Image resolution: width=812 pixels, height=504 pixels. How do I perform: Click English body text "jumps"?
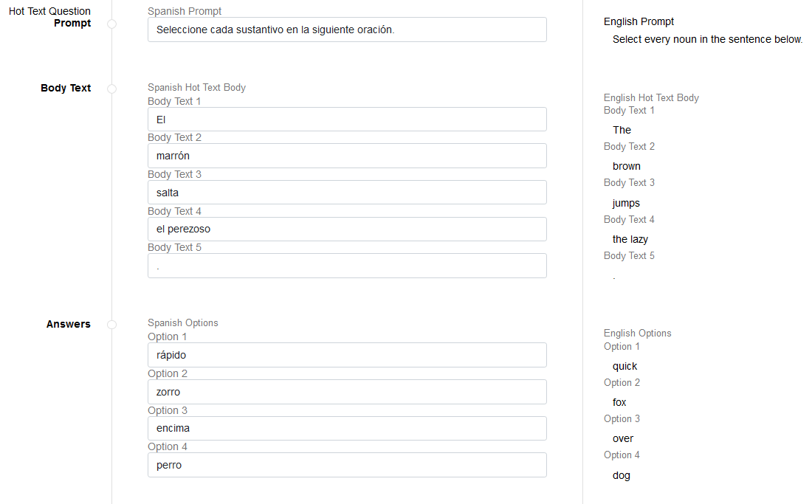(x=626, y=203)
